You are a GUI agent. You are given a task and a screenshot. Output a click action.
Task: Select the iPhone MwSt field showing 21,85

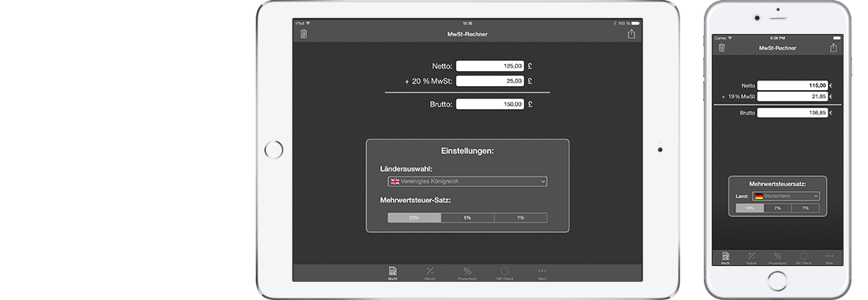793,96
